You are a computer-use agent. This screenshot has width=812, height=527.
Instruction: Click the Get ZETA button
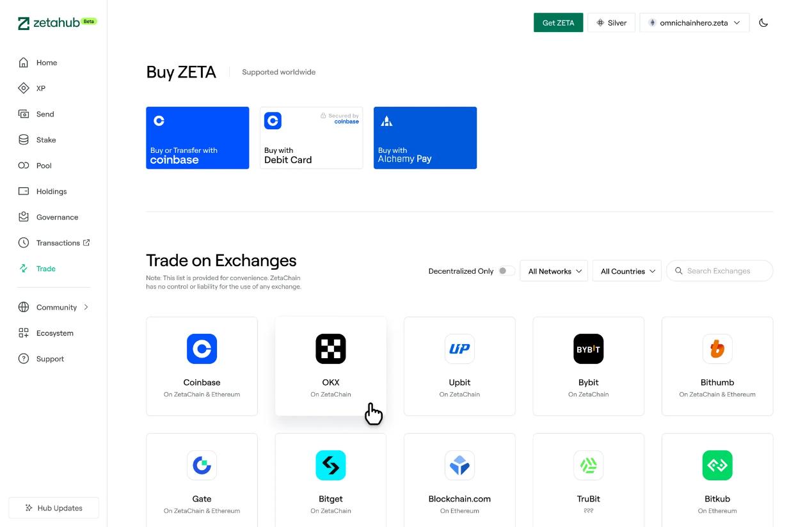(x=557, y=22)
